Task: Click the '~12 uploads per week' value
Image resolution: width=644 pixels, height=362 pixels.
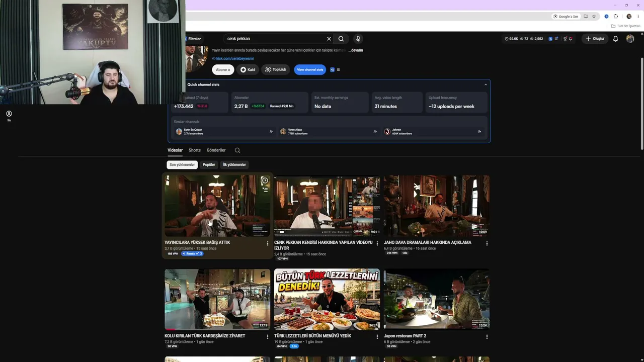Action: pyautogui.click(x=451, y=107)
